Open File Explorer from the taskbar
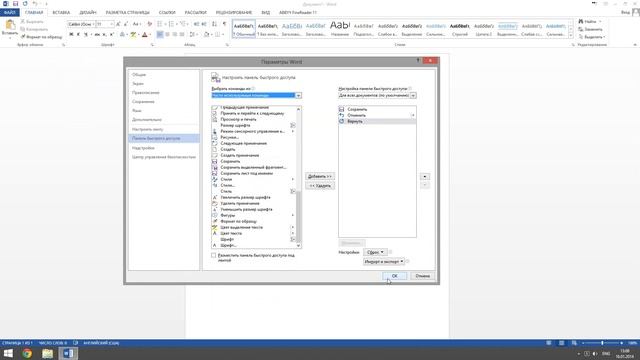The image size is (640, 360). 48,353
